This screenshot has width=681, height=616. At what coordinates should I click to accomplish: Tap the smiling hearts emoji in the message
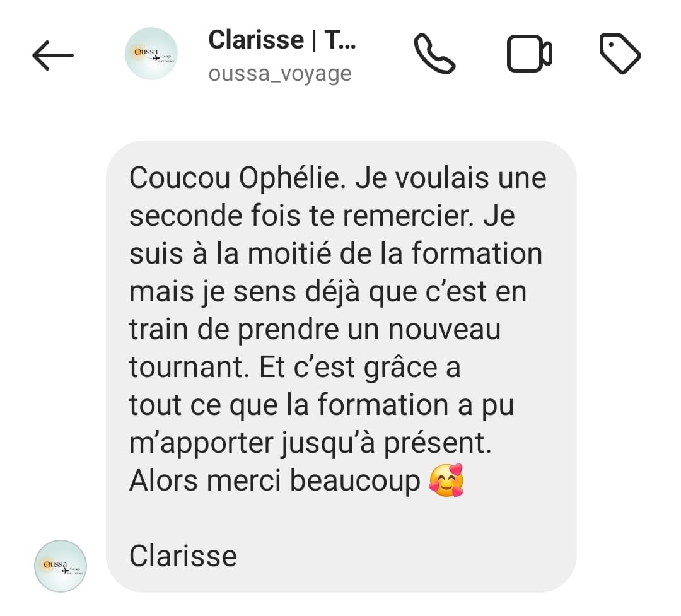tap(446, 480)
